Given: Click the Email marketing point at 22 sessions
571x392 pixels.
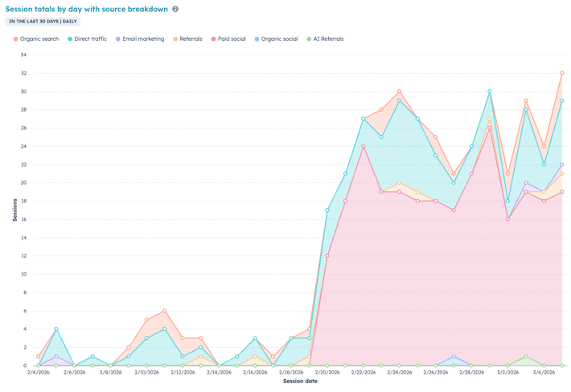Looking at the screenshot, I should pos(562,165).
